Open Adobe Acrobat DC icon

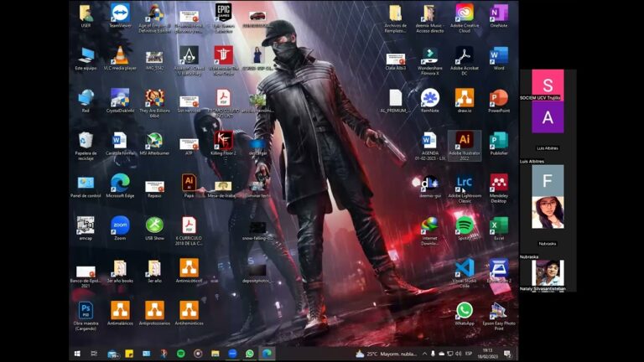(464, 60)
